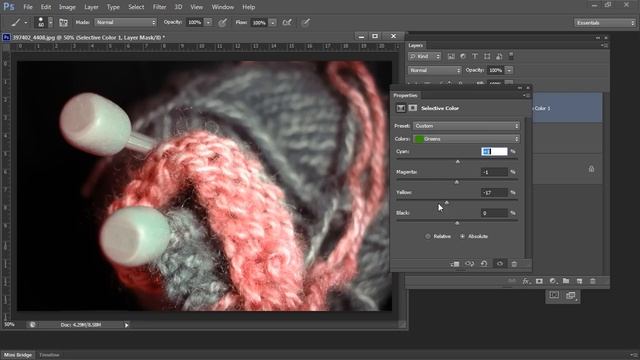Open the Brush tool preset picker
Image resolution: width=640 pixels, height=360 pixels.
coord(19,22)
